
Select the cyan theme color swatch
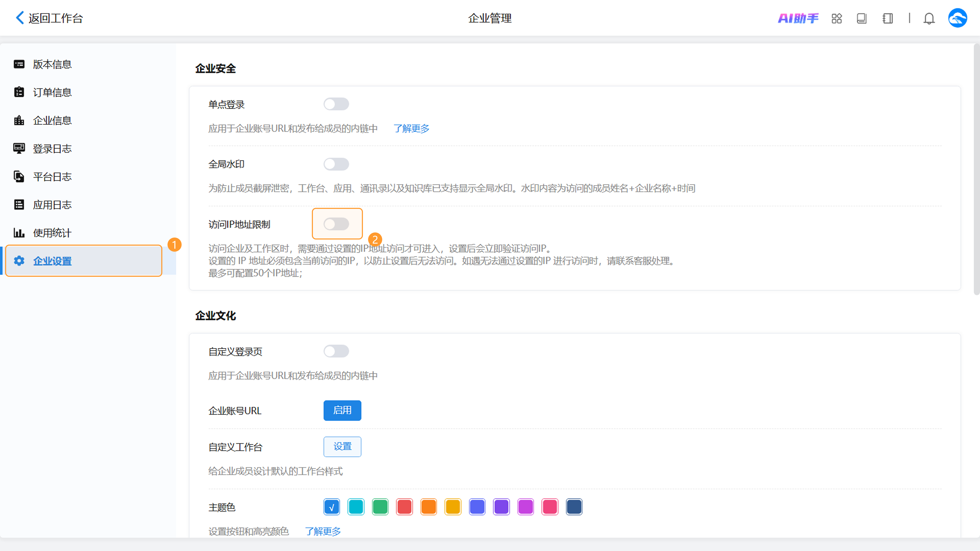coord(356,507)
